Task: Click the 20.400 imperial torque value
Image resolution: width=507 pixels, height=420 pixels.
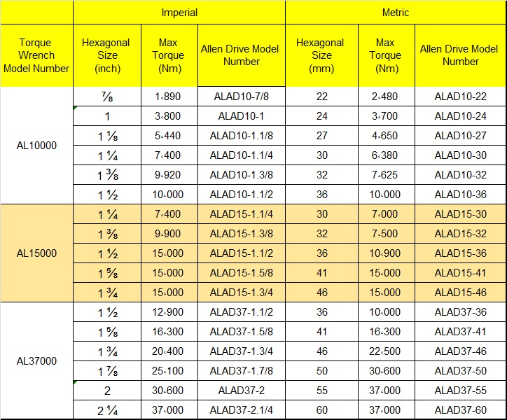Action: coord(169,351)
